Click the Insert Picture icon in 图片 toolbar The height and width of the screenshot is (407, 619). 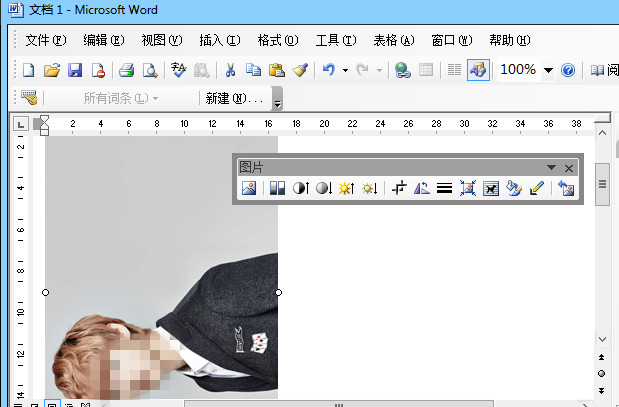[x=249, y=188]
